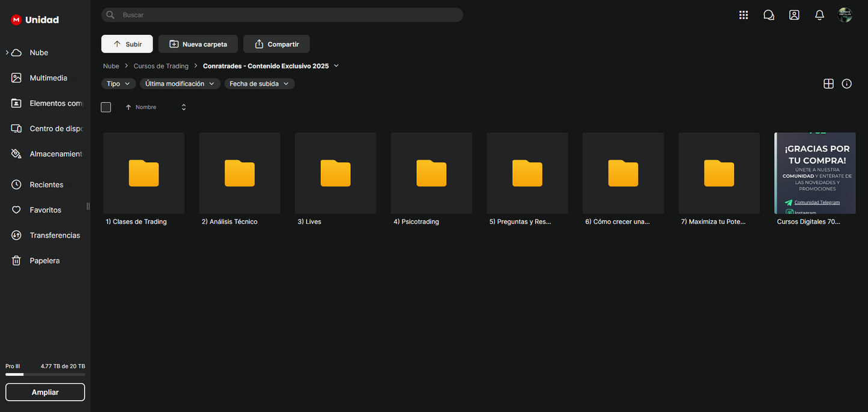Switch view using the grid layout icon
Screen dimensions: 868x412
pyautogui.click(x=828, y=84)
